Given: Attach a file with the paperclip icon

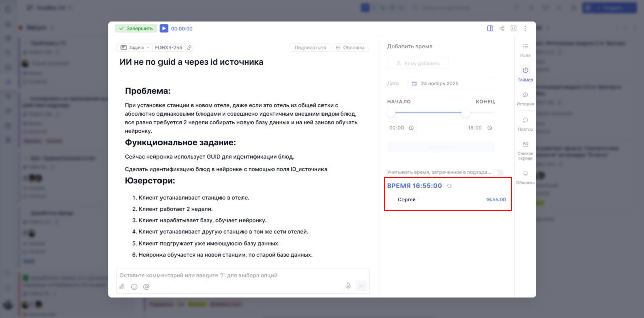Looking at the screenshot, I should click(x=121, y=286).
